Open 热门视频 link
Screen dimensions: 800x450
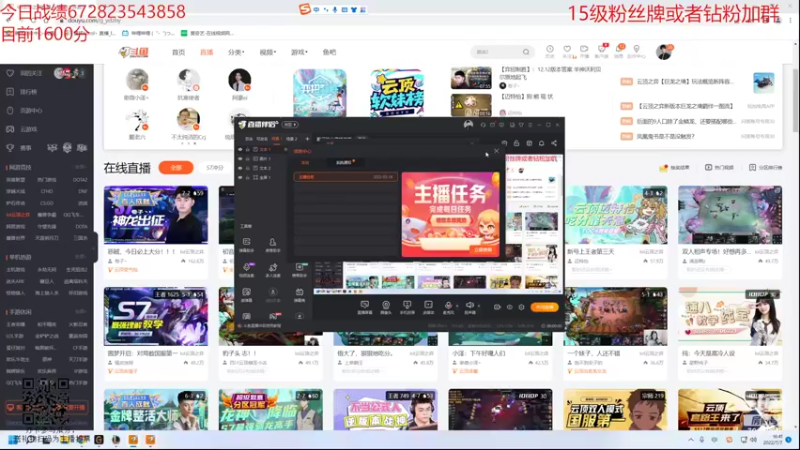pyautogui.click(x=719, y=167)
